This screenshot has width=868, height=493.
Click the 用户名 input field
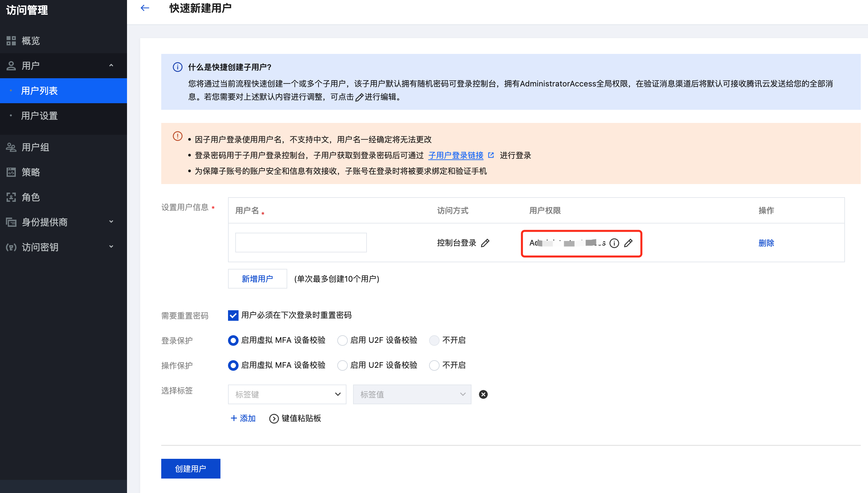coord(301,243)
